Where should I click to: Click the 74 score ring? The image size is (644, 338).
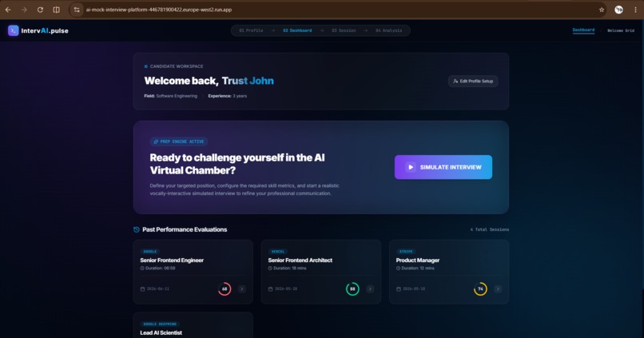click(480, 289)
